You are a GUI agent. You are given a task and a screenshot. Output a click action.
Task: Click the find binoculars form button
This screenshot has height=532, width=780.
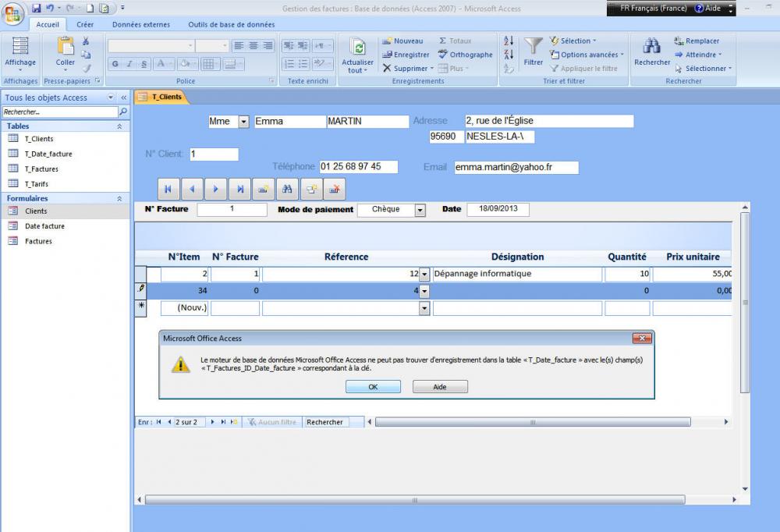click(x=288, y=189)
